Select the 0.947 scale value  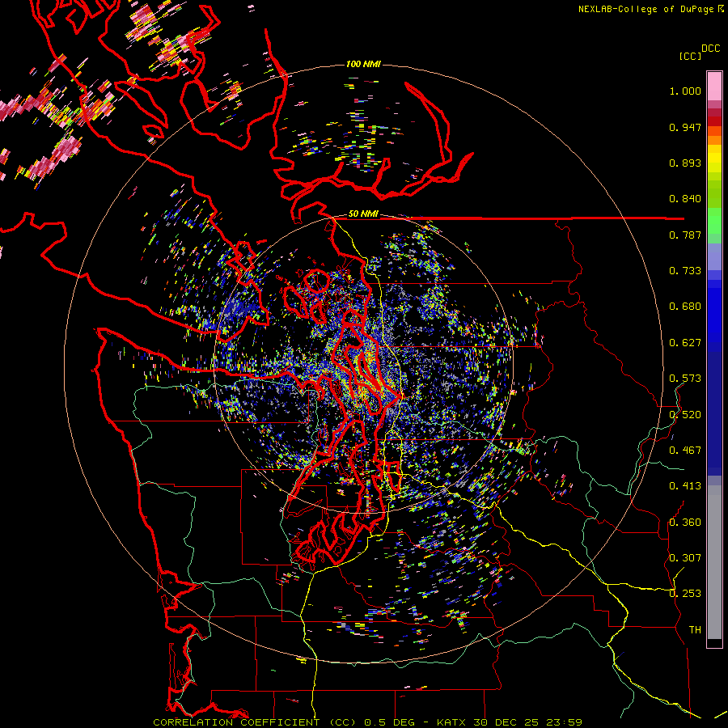pos(685,127)
